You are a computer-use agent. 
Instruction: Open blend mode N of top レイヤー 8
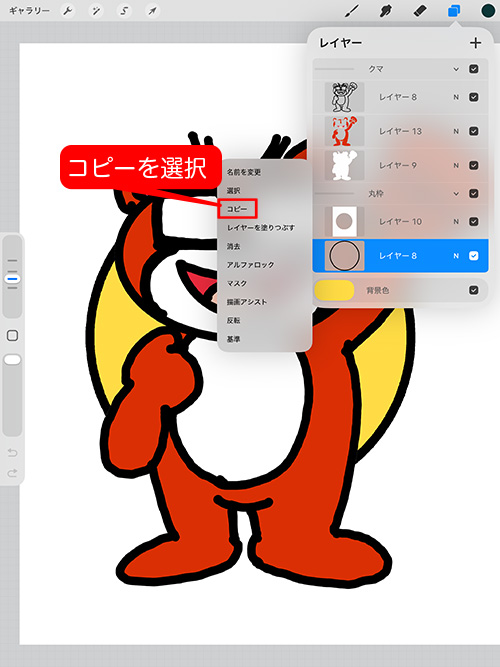(x=456, y=97)
